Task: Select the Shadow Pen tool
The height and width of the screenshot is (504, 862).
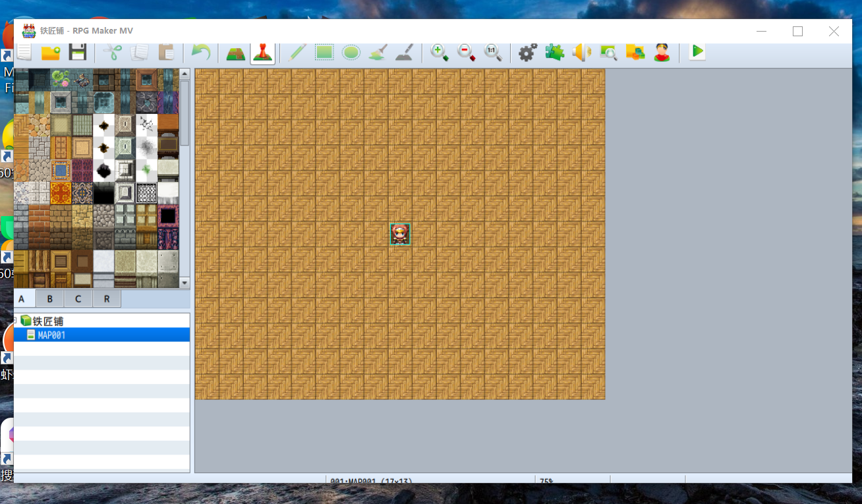Action: (405, 52)
